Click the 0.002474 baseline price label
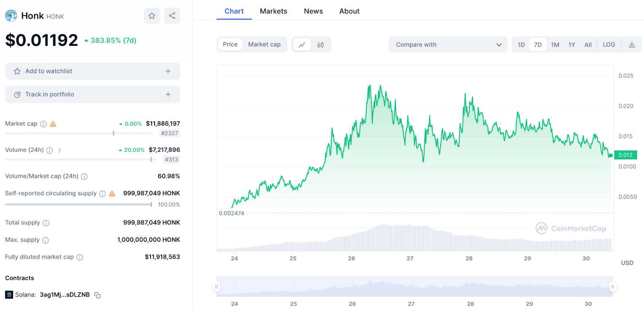Image resolution: width=644 pixels, height=311 pixels. (x=231, y=213)
